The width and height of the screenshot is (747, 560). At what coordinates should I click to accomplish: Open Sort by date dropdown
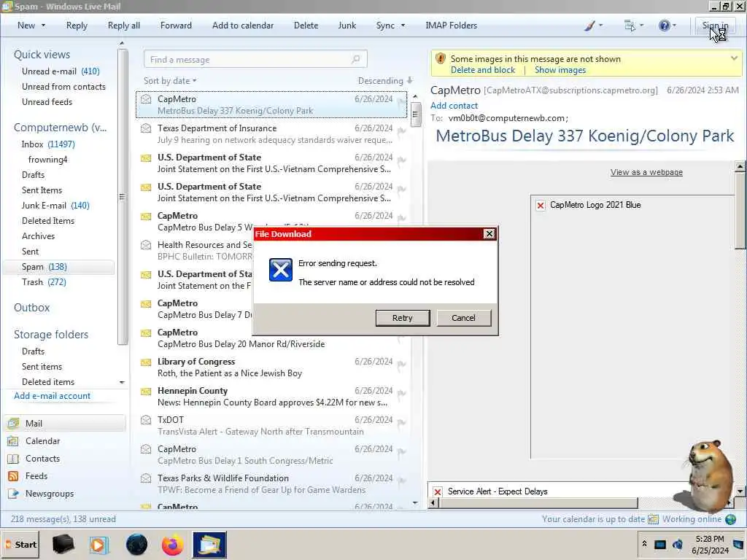(x=170, y=81)
